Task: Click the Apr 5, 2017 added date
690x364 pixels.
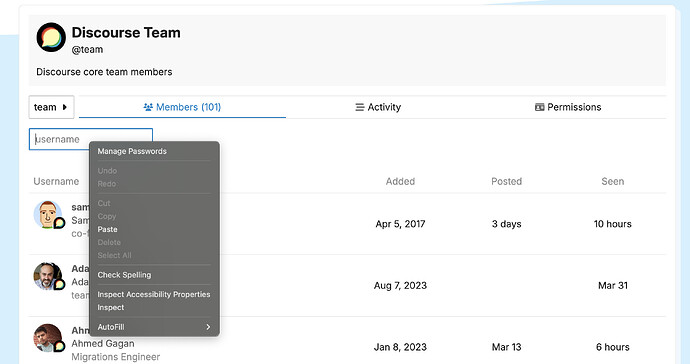Action: click(400, 224)
